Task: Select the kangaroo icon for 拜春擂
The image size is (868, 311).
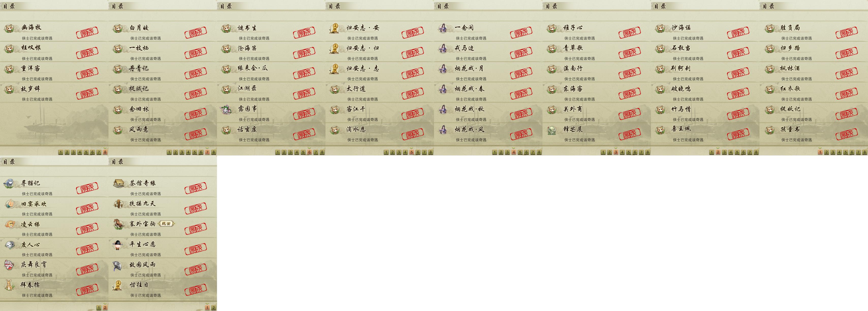Action: coord(9,285)
